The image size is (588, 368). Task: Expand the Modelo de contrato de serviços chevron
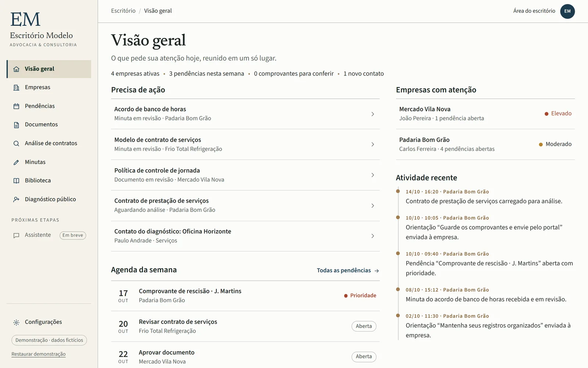[373, 145]
